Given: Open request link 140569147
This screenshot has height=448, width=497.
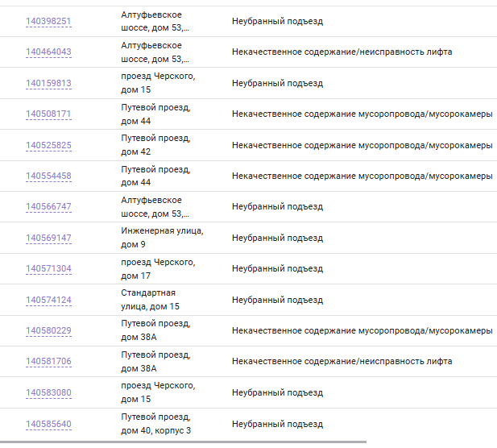Looking at the screenshot, I should [x=48, y=238].
